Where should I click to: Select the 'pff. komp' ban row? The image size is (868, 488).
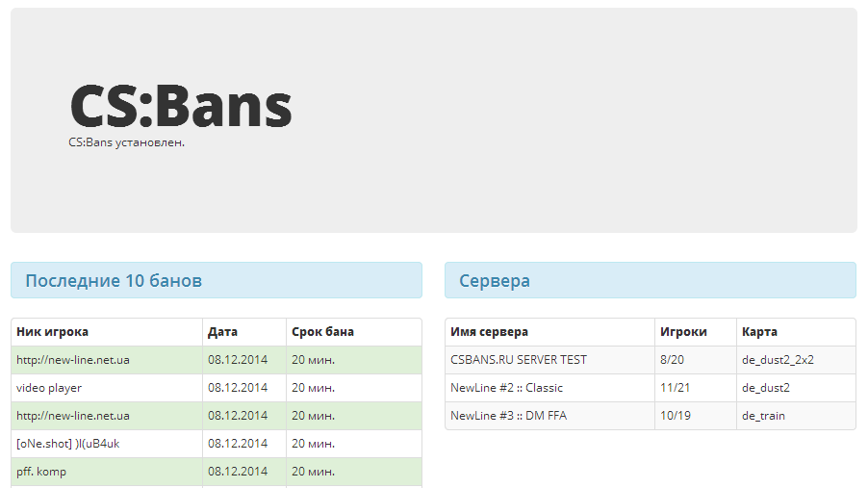coord(217,472)
